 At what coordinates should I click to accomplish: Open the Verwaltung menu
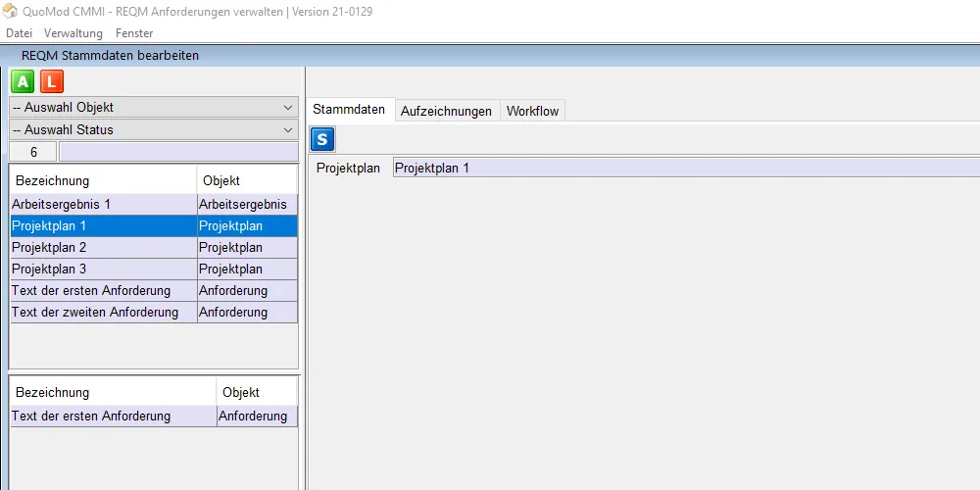(73, 33)
